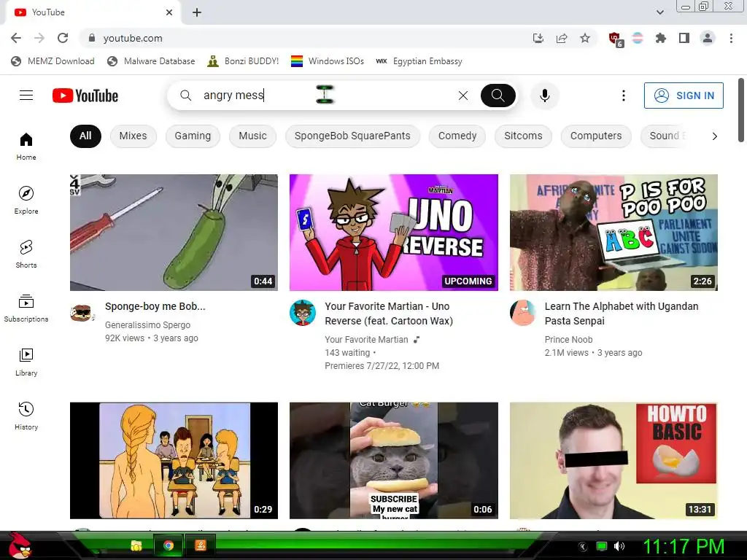The image size is (747, 560).
Task: Open the Cat Burger video thumbnail
Action: coord(393,461)
